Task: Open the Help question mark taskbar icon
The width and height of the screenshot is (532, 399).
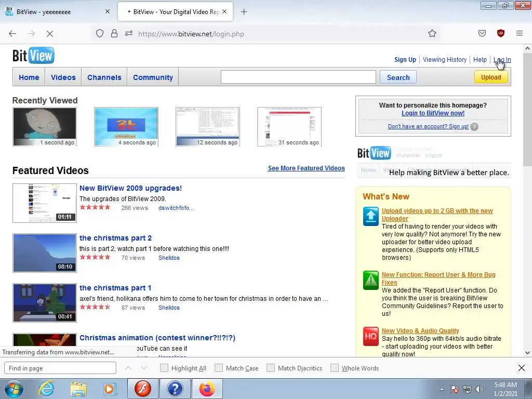Action: click(175, 389)
